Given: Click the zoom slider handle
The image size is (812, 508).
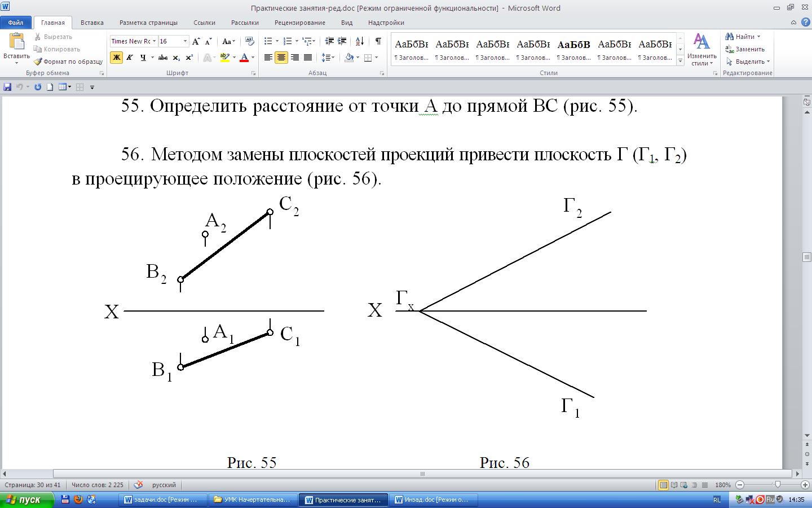Looking at the screenshot, I should (x=778, y=485).
